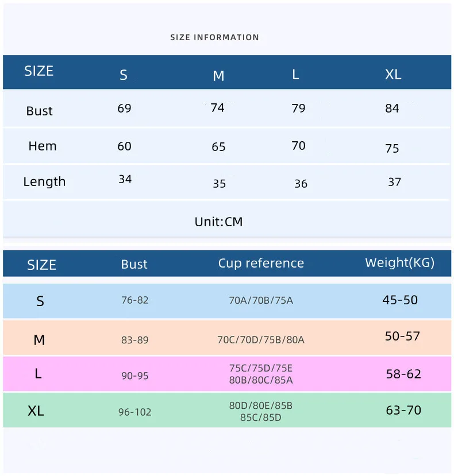This screenshot has width=454, height=476.
Task: Click the length value 36
Action: point(301,184)
